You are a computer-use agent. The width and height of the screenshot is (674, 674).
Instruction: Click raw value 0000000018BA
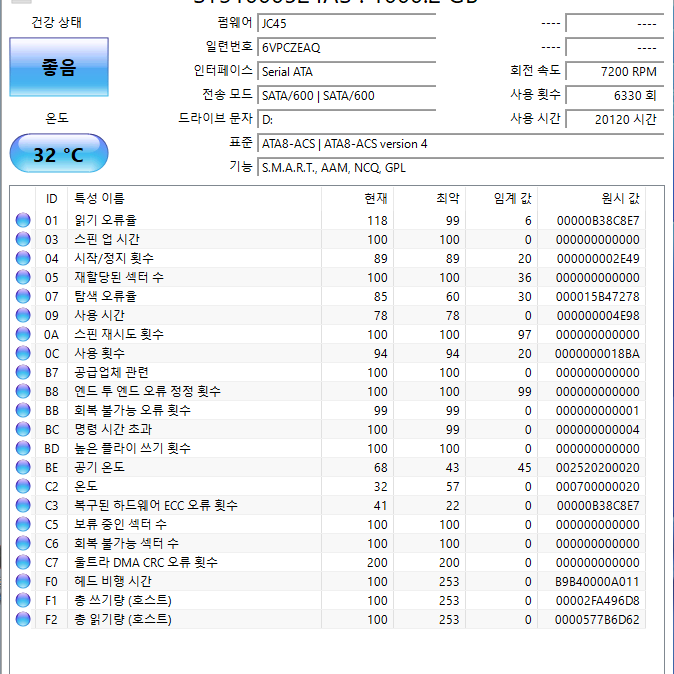(x=597, y=354)
